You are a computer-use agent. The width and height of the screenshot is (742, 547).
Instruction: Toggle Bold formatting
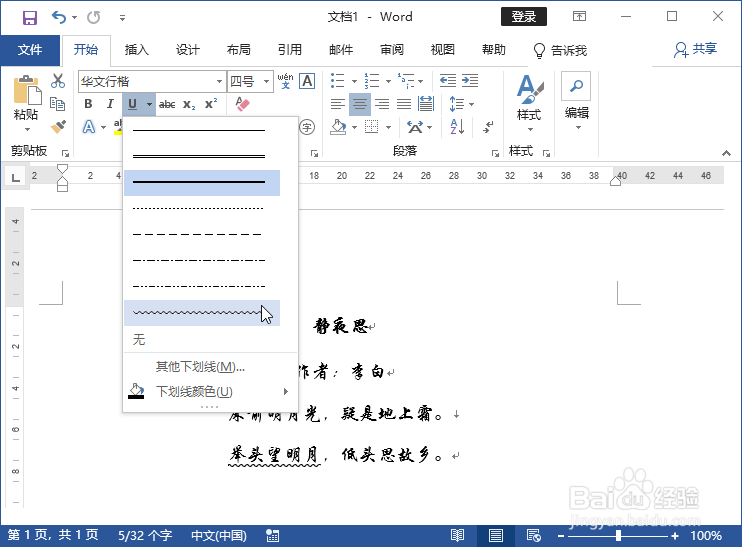click(x=88, y=104)
